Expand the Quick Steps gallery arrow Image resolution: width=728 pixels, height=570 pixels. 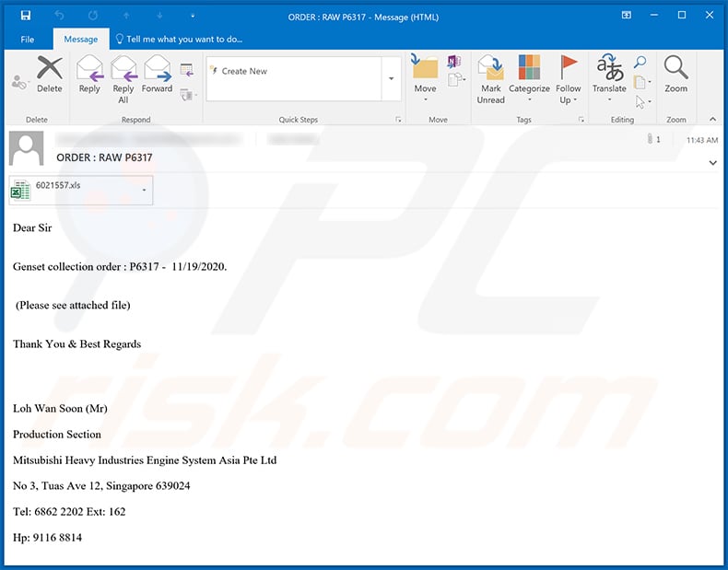coord(392,78)
